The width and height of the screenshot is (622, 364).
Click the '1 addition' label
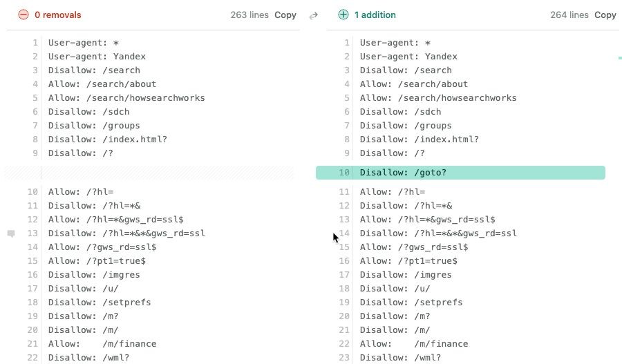(x=375, y=15)
